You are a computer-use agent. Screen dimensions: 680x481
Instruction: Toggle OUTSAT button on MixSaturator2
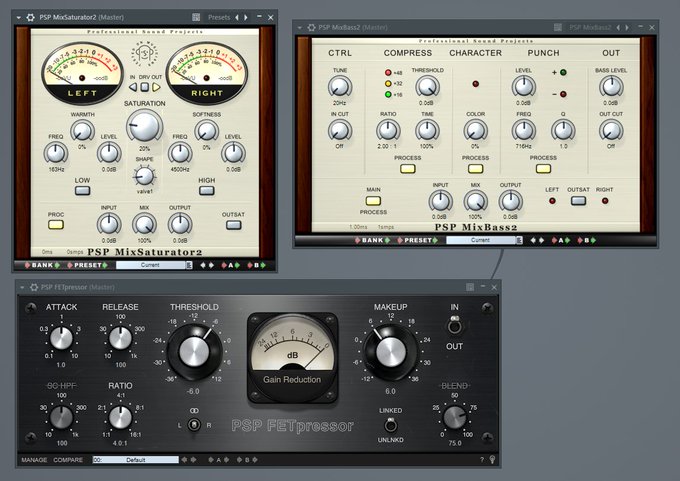[233, 225]
